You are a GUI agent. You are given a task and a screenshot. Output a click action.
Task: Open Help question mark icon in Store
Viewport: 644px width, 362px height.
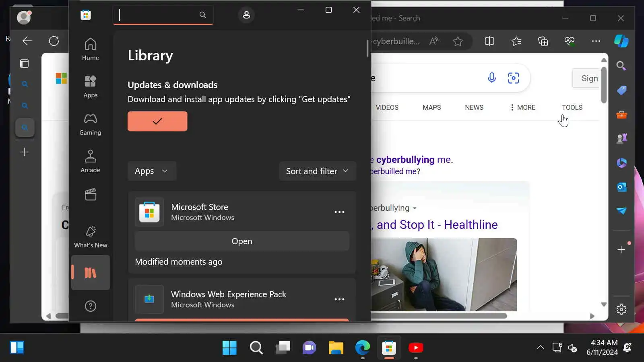click(91, 306)
